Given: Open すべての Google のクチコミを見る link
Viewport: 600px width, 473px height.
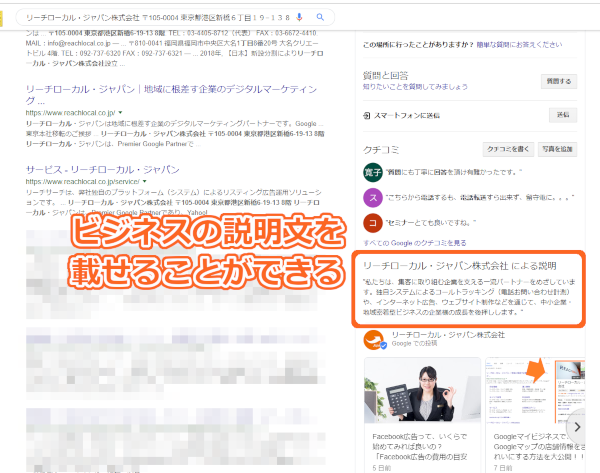Looking at the screenshot, I should [x=414, y=243].
